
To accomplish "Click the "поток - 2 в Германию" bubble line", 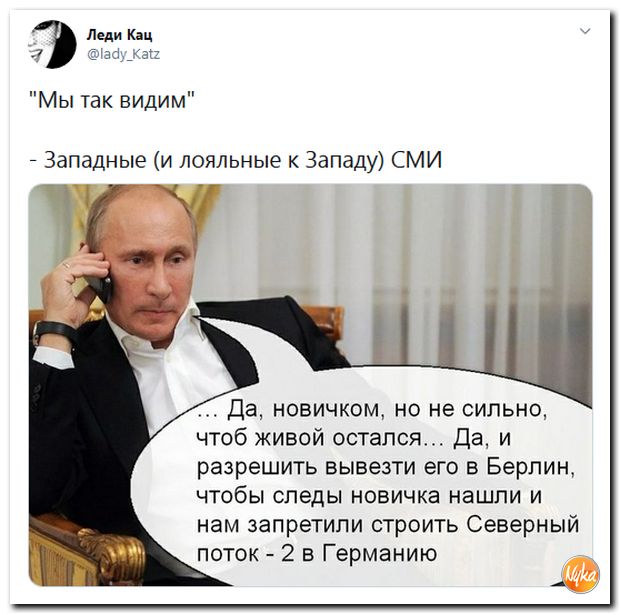I will coord(317,553).
